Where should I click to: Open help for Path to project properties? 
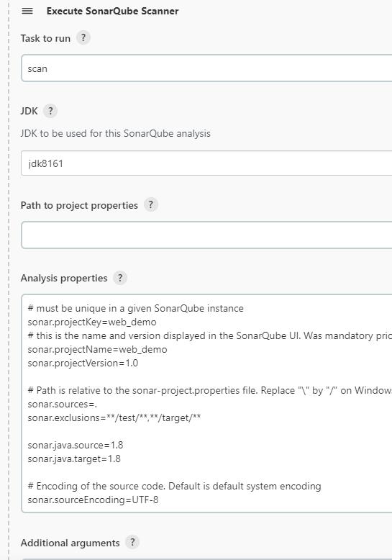[150, 204]
